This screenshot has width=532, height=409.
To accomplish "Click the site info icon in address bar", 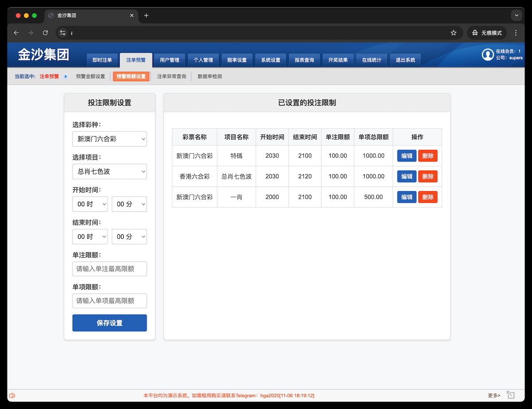I will click(63, 33).
